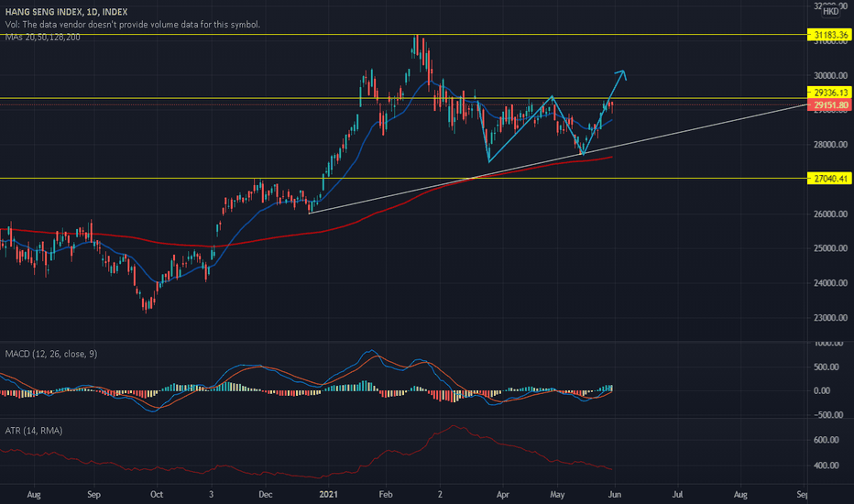Open the MACD (12, 26, close, 9) legend
Viewport: 854px width, 504px height.
point(51,354)
